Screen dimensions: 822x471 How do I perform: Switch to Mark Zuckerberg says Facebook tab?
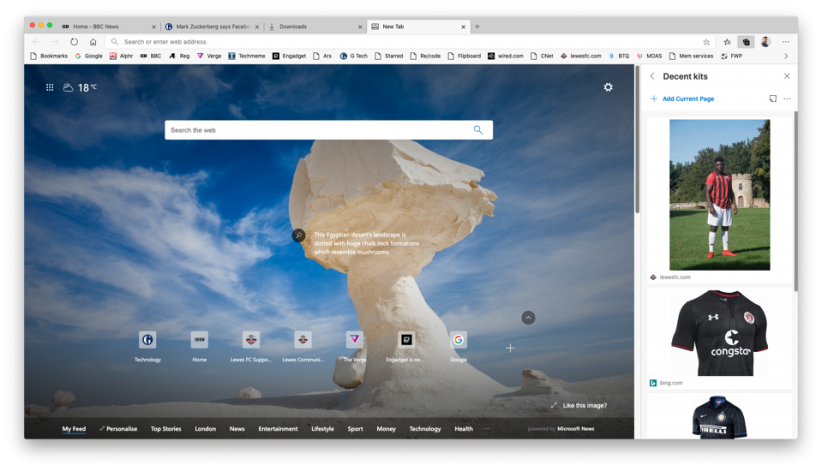click(x=211, y=26)
